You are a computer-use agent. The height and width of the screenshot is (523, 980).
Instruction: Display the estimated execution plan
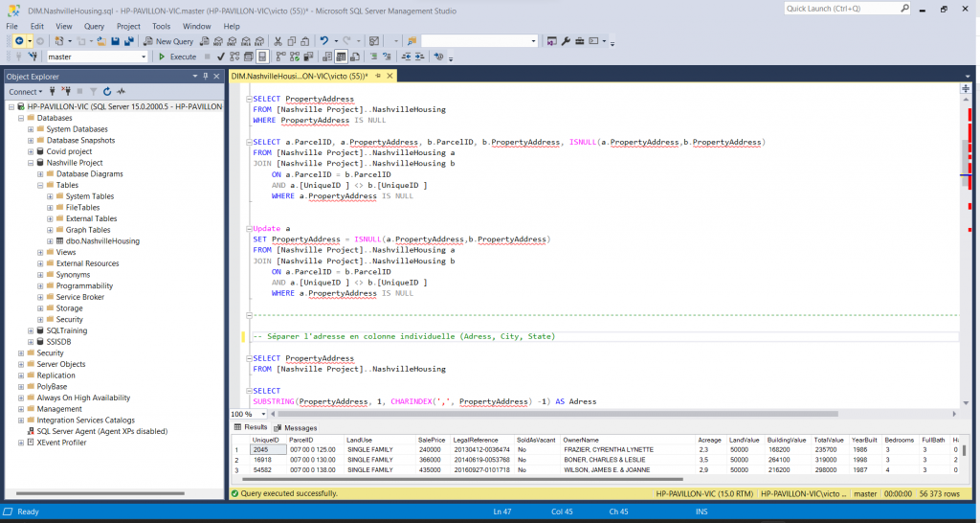(x=234, y=57)
